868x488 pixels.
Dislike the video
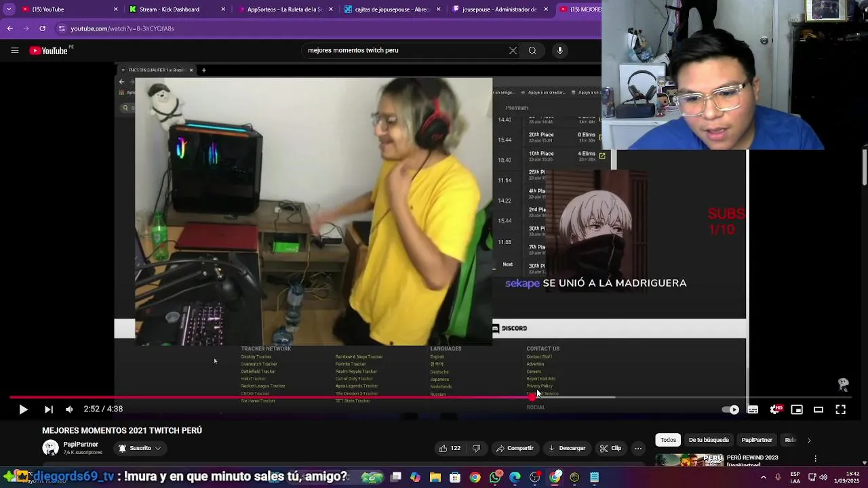476,448
